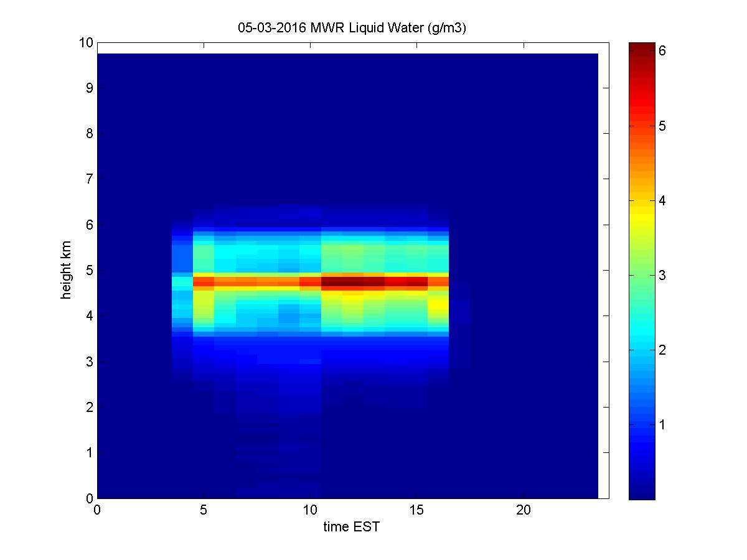Viewport: 747px width, 560px height.
Task: Click the y-axis tick label '6'
Action: pos(90,225)
